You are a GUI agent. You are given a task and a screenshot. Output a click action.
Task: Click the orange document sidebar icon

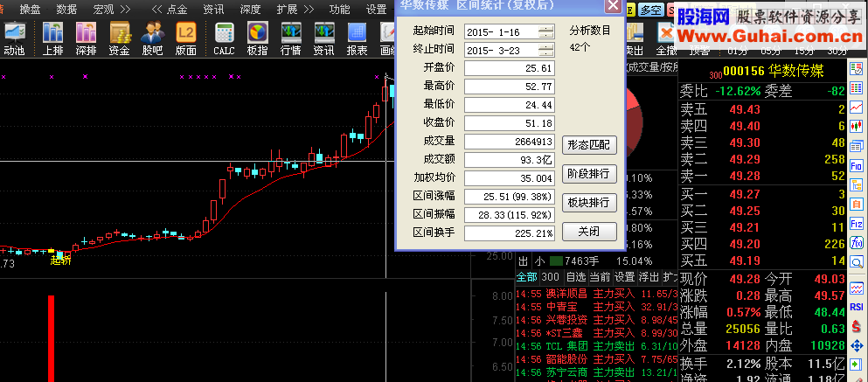(857, 205)
